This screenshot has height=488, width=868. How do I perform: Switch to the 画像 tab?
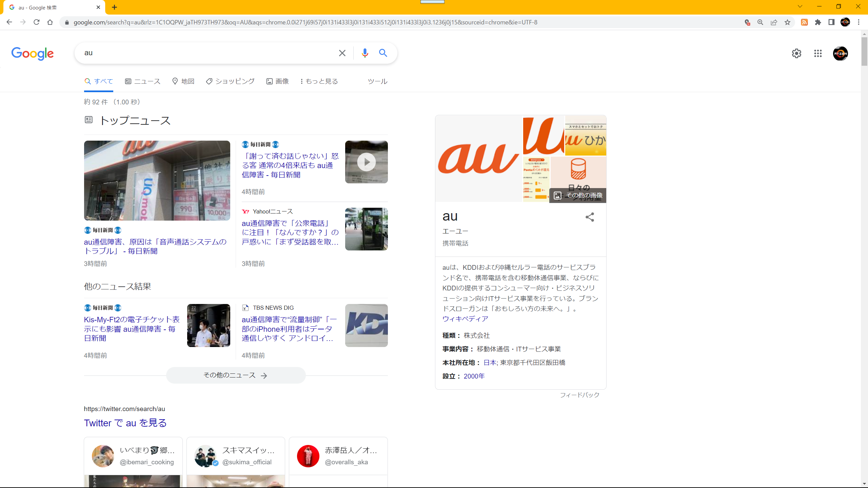tap(277, 81)
